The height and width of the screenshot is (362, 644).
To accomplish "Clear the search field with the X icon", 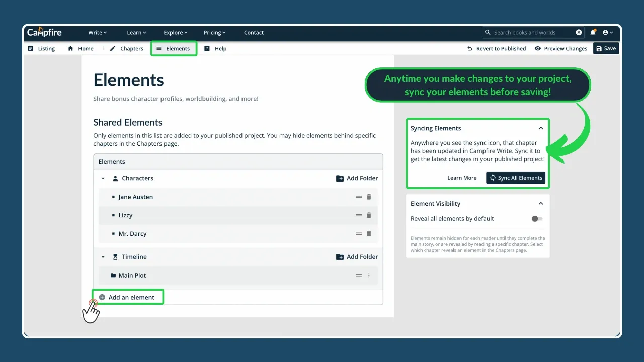I will tap(579, 32).
